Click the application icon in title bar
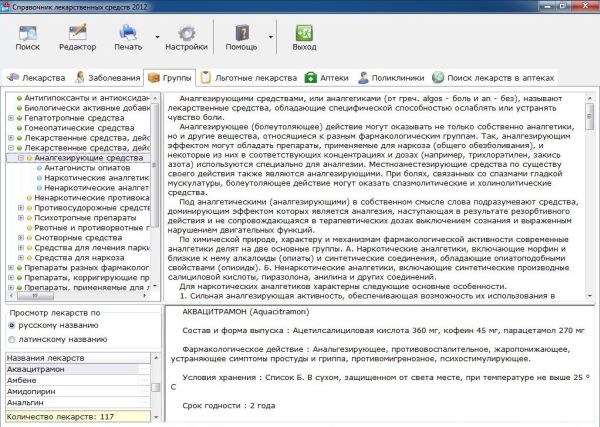The height and width of the screenshot is (427, 600). click(x=5, y=6)
